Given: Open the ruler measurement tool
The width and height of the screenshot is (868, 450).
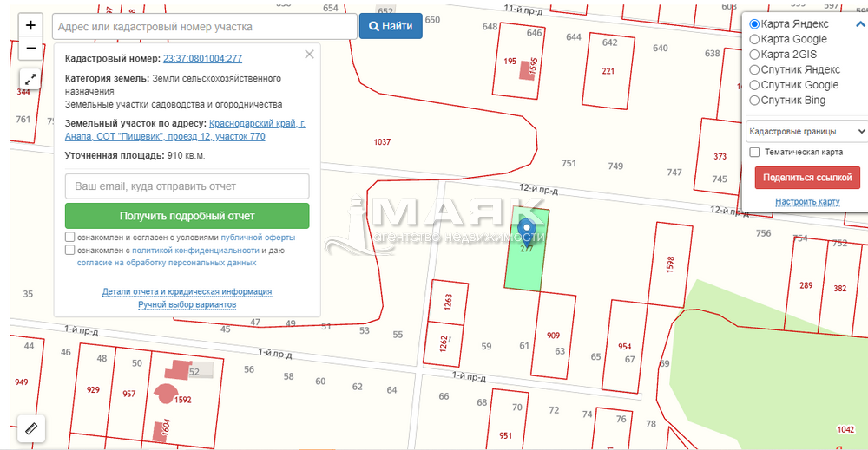Looking at the screenshot, I should (31, 428).
